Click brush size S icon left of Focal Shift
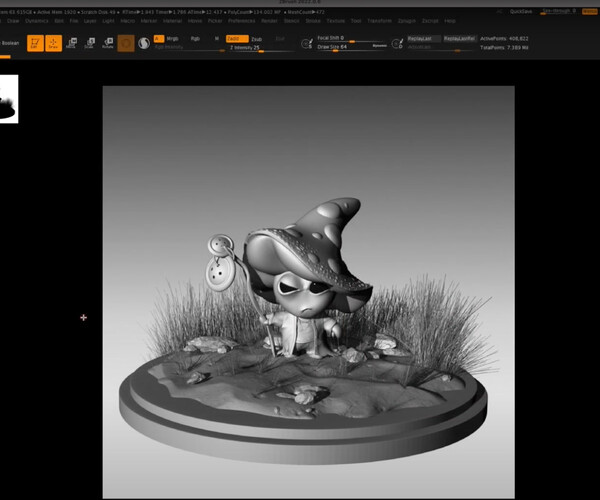 tap(307, 44)
